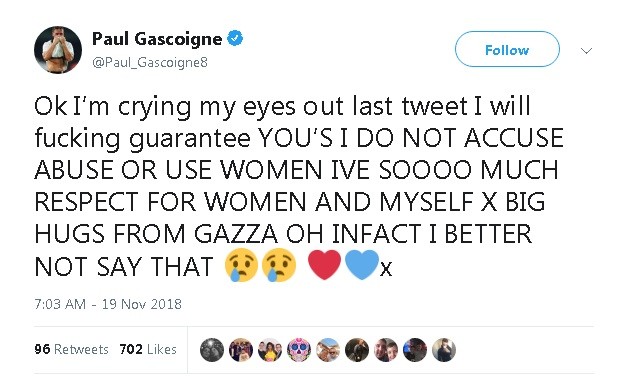Click the second liker's group photo avatar
The width and height of the screenshot is (631, 381).
click(x=241, y=350)
